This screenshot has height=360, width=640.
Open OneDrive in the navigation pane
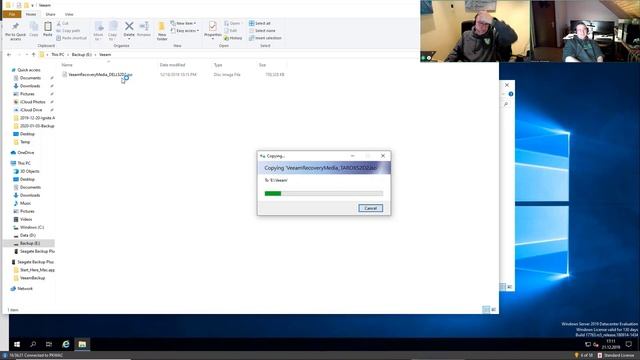26,153
